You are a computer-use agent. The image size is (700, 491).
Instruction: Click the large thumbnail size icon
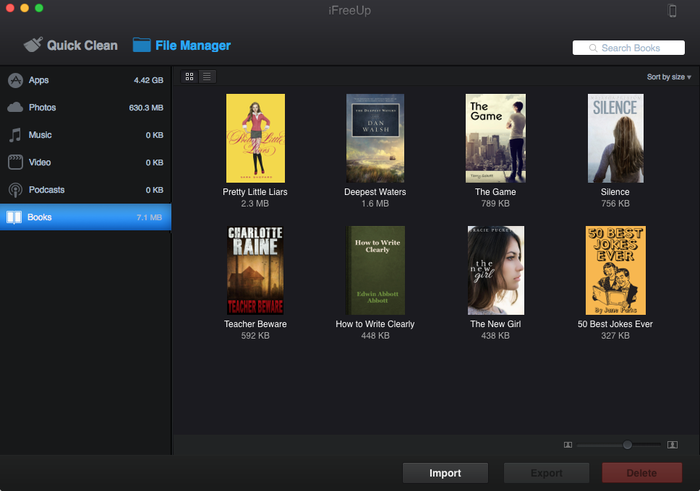[x=672, y=445]
